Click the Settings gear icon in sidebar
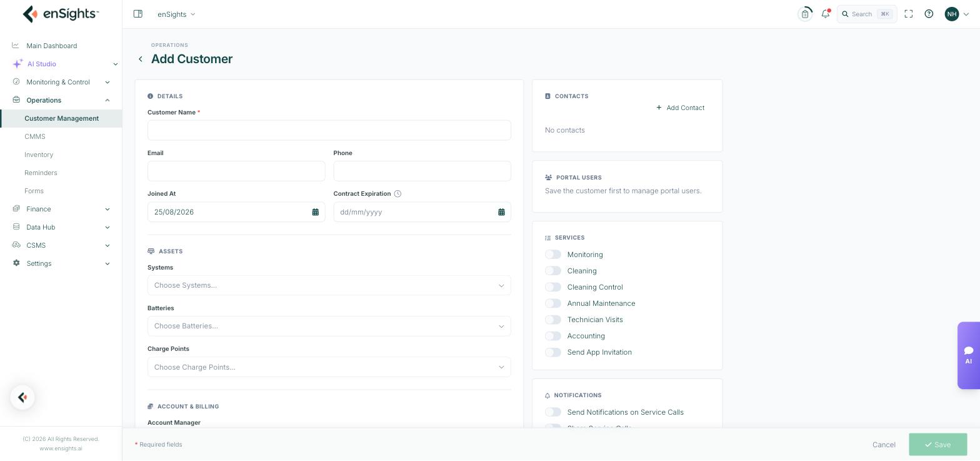 16,263
